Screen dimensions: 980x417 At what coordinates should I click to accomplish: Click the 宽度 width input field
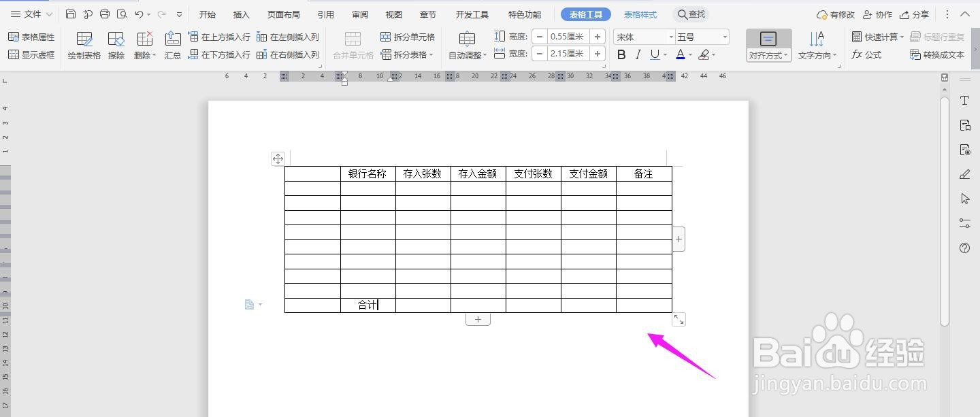[568, 54]
